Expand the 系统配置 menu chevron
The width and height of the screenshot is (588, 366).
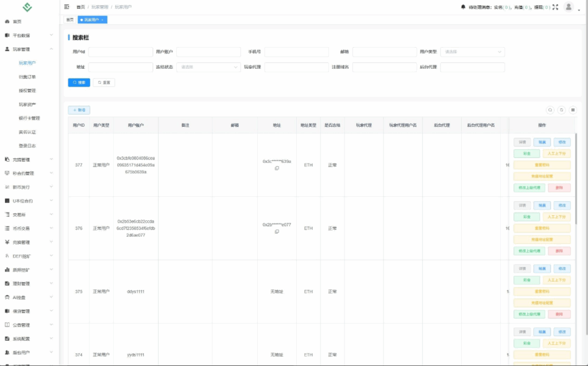click(51, 338)
